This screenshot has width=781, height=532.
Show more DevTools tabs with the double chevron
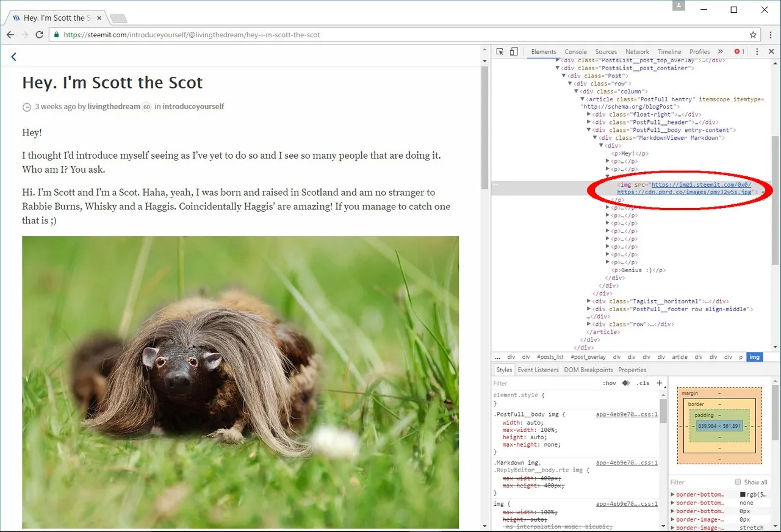click(x=721, y=52)
